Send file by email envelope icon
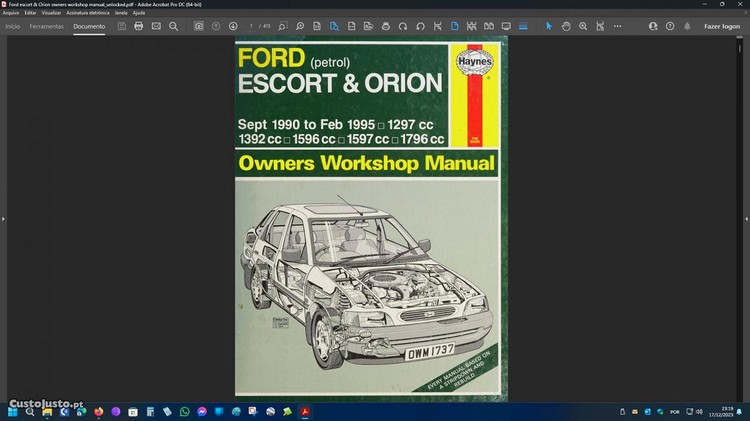The width and height of the screenshot is (750, 421). (x=156, y=26)
